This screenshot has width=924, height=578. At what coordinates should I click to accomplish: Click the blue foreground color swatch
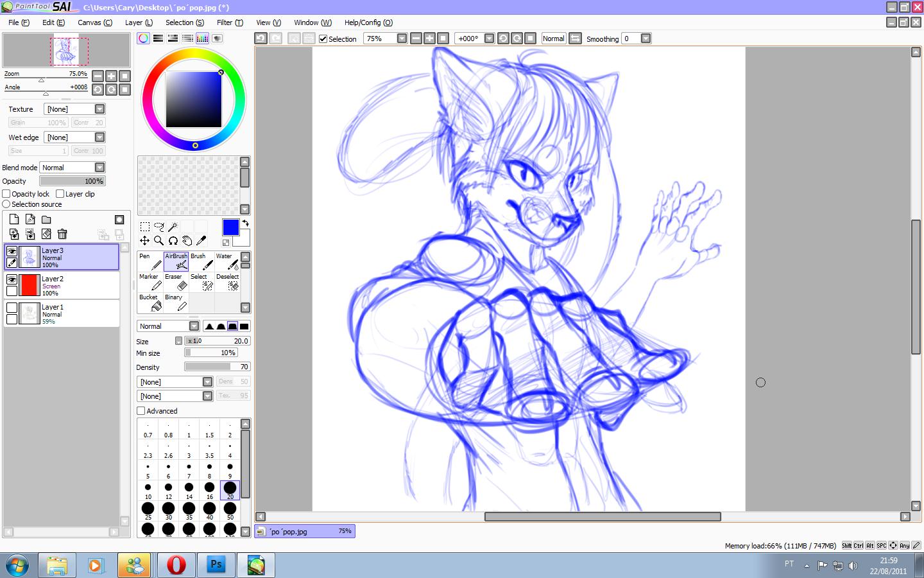click(230, 227)
